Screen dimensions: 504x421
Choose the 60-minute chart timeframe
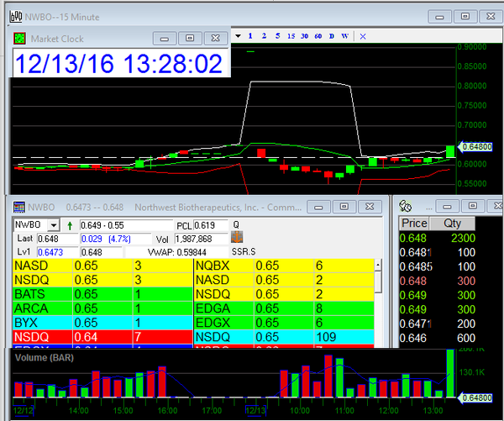click(x=317, y=36)
